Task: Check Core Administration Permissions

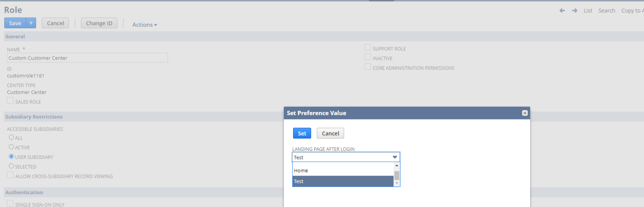Action: tap(367, 67)
